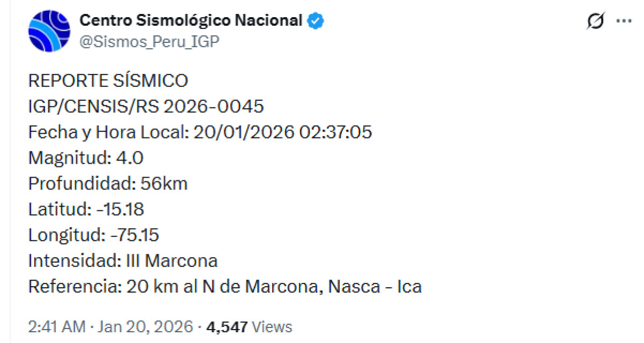Open the Centro Sismológico Nacional display name
Image resolution: width=644 pixels, height=343 pixels.
(191, 21)
